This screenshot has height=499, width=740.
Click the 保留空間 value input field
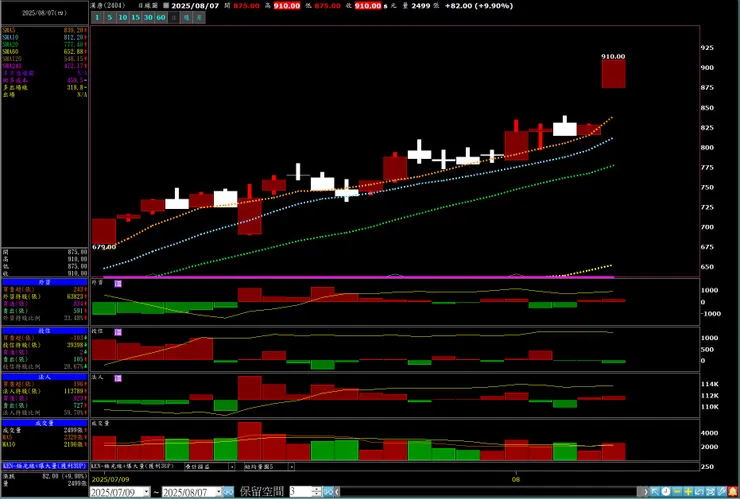300,492
